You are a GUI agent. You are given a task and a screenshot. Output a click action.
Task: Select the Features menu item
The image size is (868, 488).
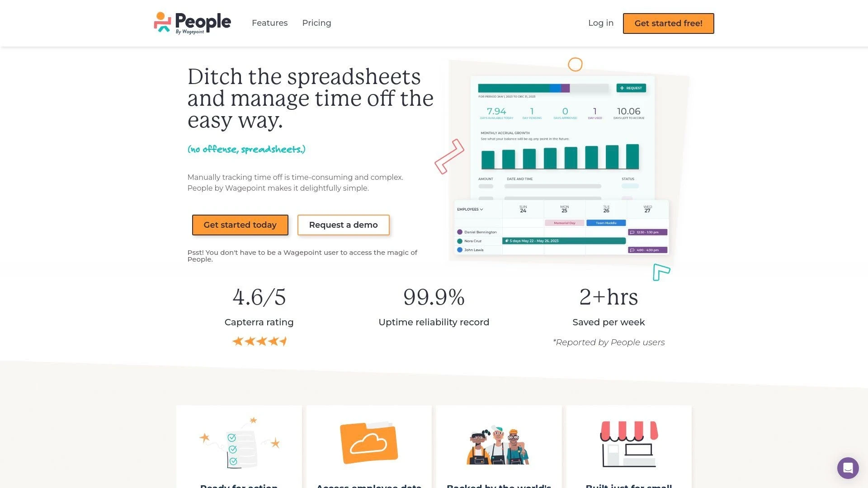(269, 23)
